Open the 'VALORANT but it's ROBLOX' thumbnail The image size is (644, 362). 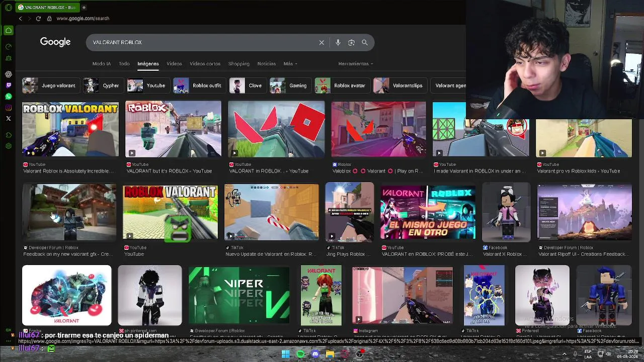tap(173, 129)
